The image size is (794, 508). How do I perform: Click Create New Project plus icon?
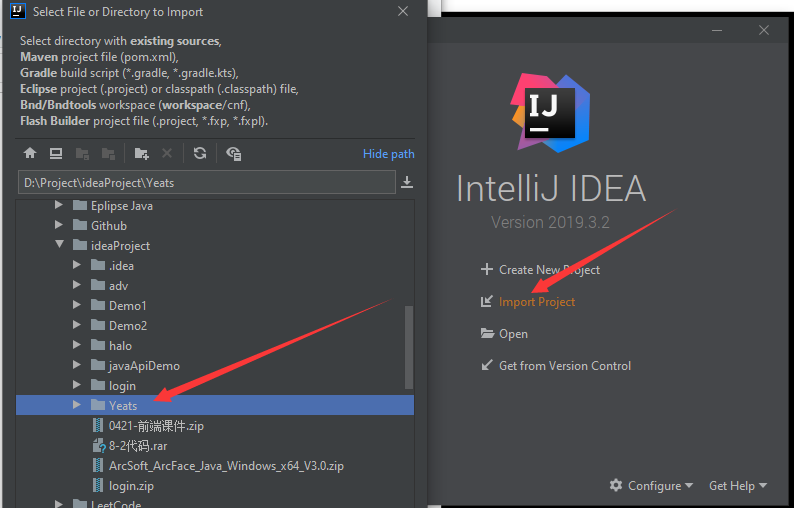pos(487,269)
